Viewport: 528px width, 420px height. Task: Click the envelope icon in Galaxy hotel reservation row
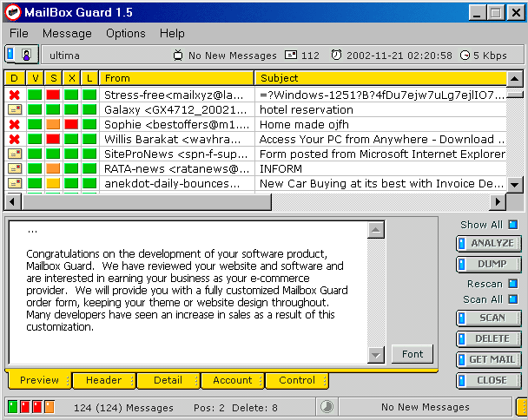[15, 109]
